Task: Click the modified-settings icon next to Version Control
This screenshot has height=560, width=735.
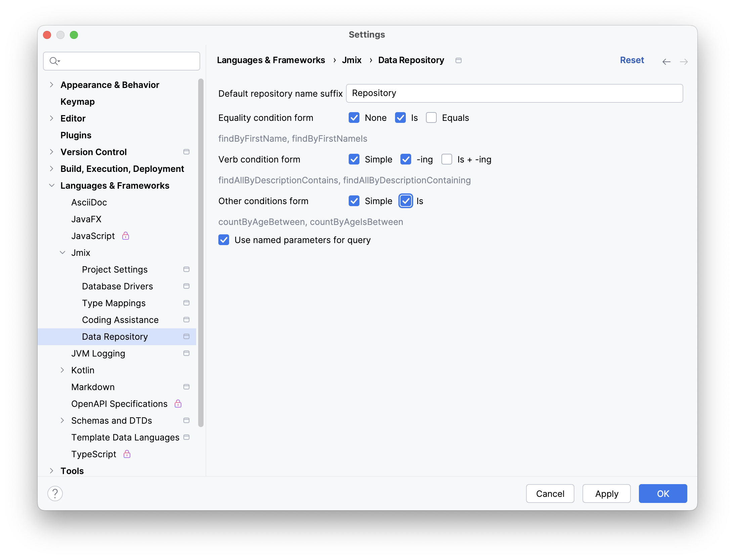Action: tap(186, 152)
